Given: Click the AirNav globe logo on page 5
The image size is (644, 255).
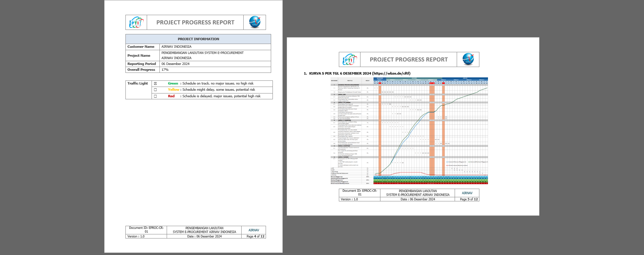Looking at the screenshot, I should [468, 59].
